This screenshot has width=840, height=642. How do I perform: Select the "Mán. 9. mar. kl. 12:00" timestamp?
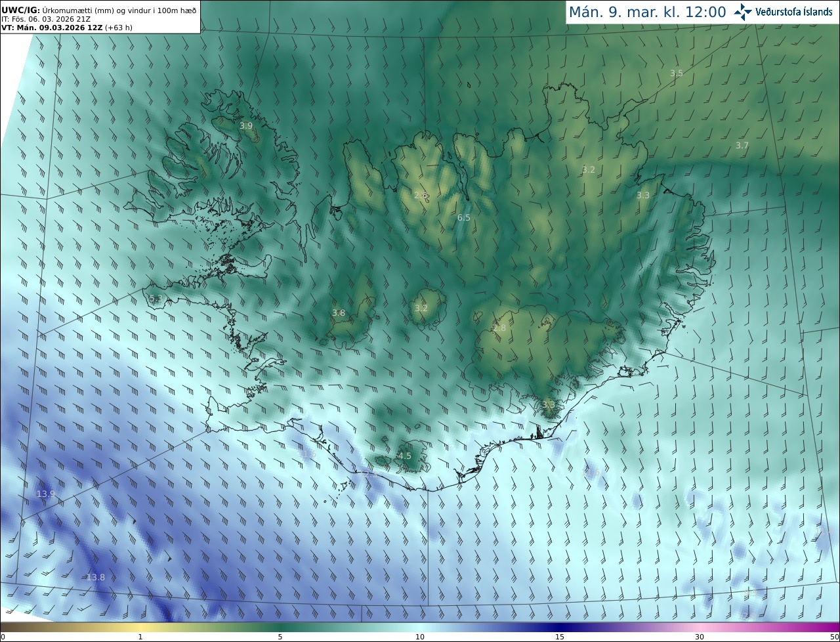point(647,12)
